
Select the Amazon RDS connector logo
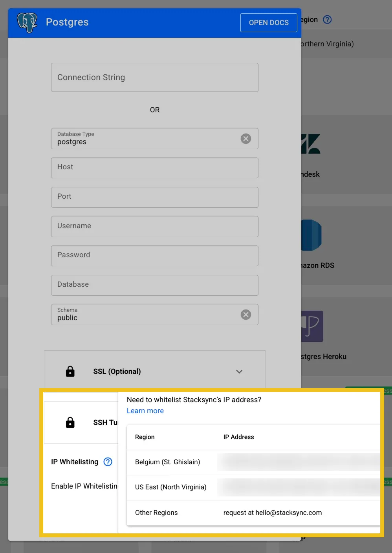(311, 235)
